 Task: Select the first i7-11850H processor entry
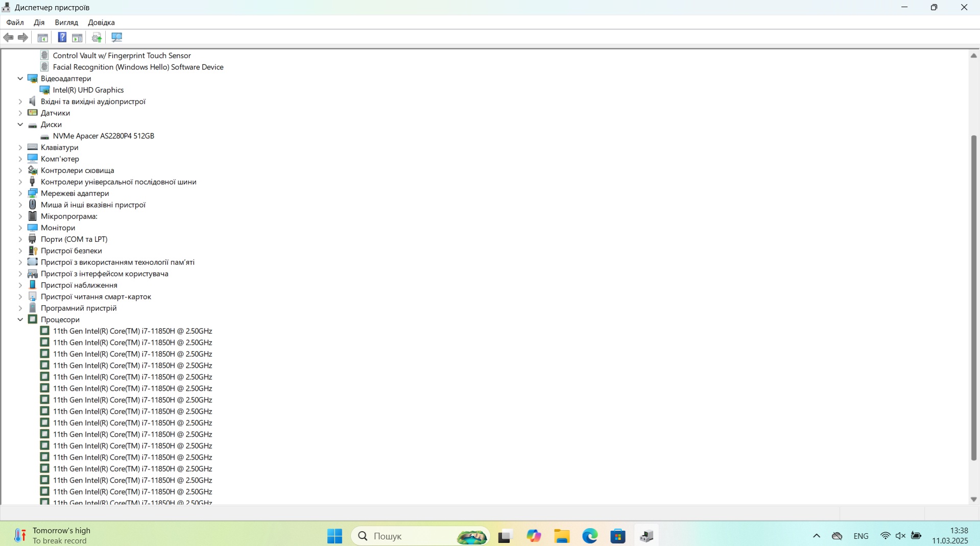(132, 331)
